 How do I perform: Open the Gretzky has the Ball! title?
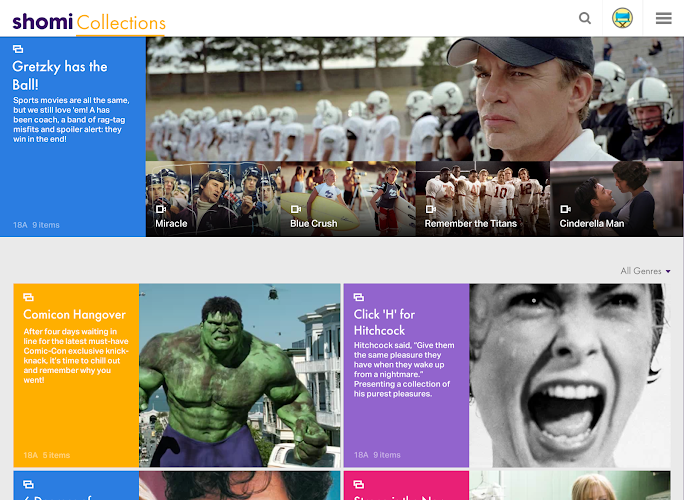(60, 75)
